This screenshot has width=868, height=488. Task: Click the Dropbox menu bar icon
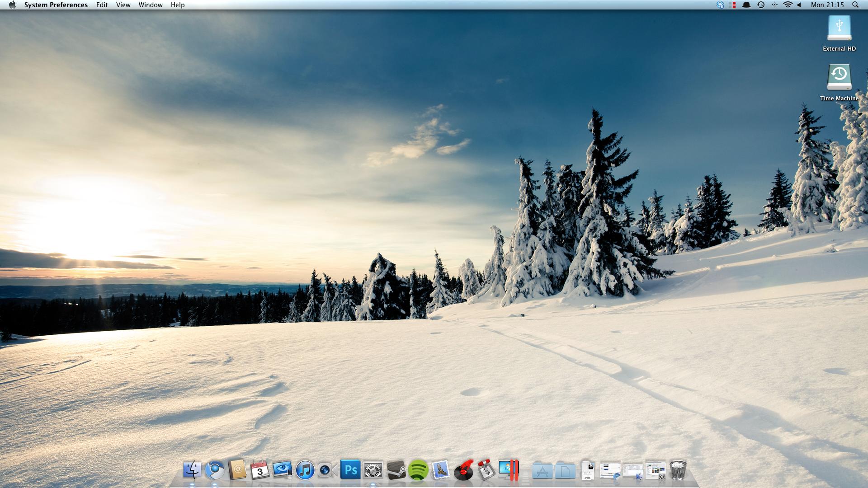720,5
